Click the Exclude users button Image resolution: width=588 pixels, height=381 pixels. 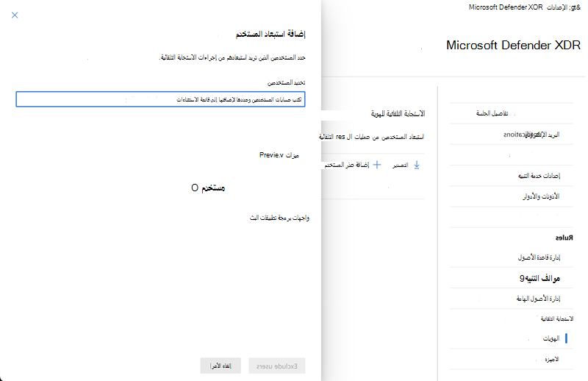(x=277, y=366)
